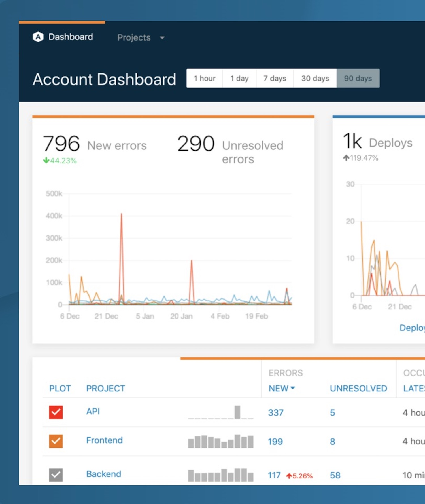Select the 1 day time range
The height and width of the screenshot is (504, 425).
click(x=239, y=78)
